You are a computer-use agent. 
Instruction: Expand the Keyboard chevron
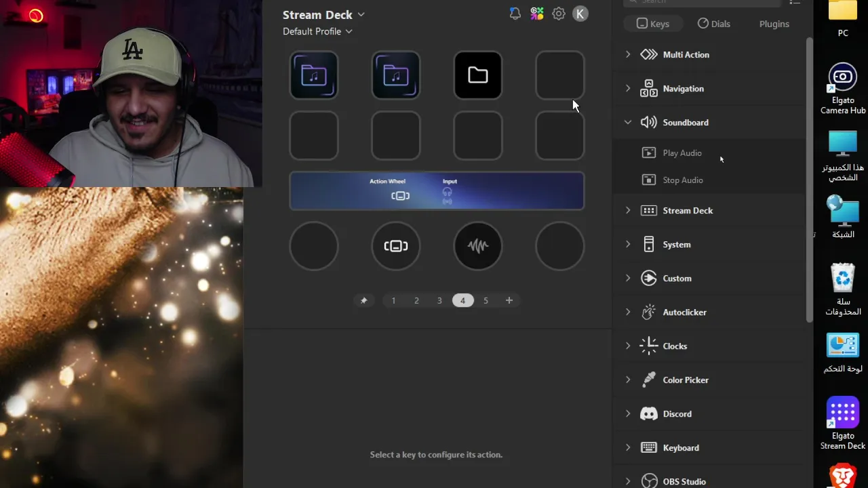[628, 448]
